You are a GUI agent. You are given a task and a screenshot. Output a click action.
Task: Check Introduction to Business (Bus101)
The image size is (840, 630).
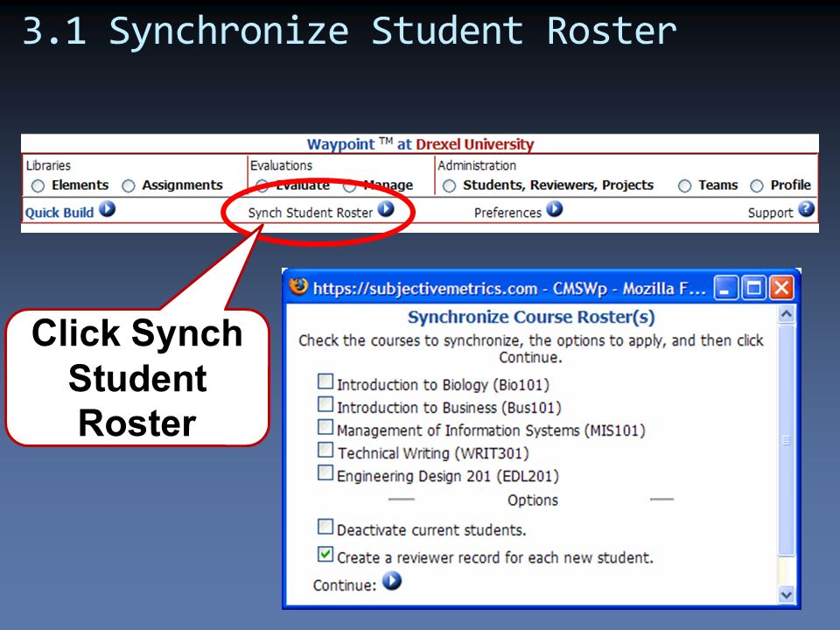pyautogui.click(x=325, y=404)
